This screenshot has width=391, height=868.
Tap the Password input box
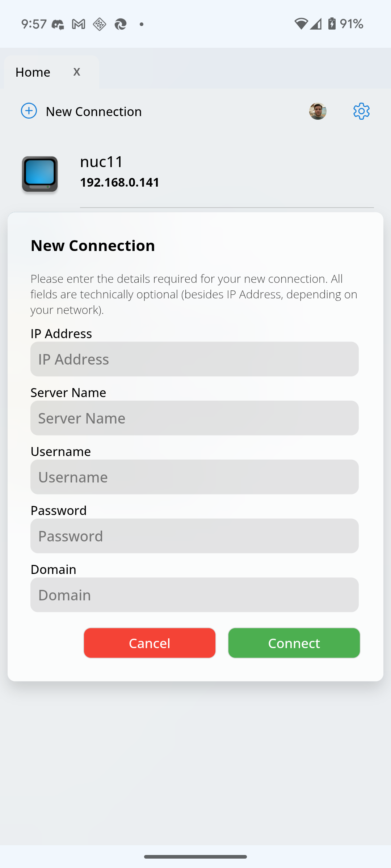tap(194, 536)
